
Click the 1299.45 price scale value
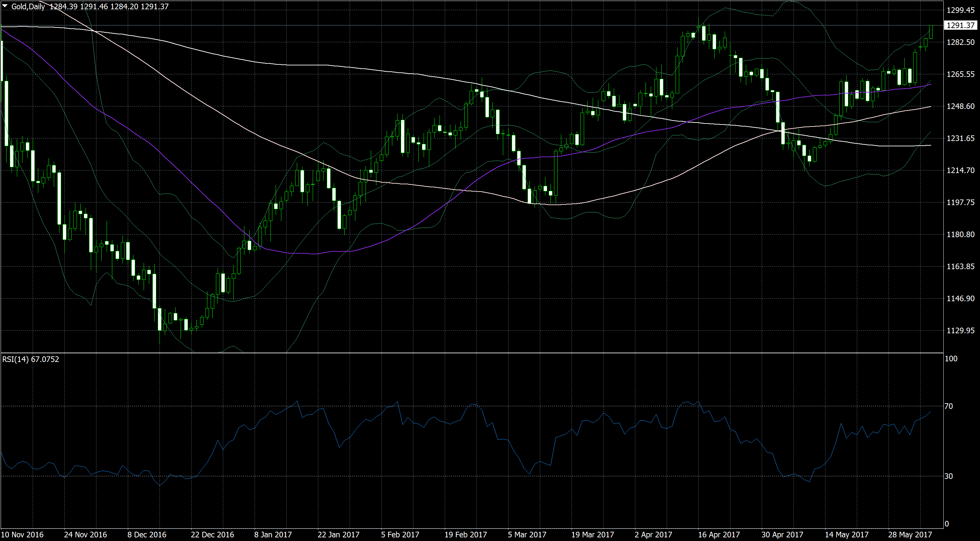click(961, 10)
